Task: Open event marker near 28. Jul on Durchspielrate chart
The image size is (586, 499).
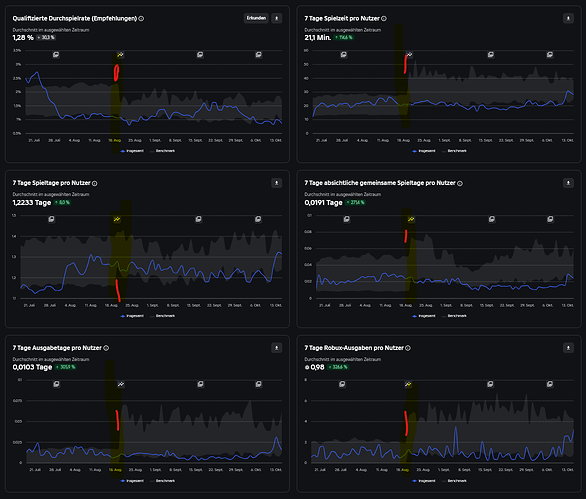Action: point(56,55)
